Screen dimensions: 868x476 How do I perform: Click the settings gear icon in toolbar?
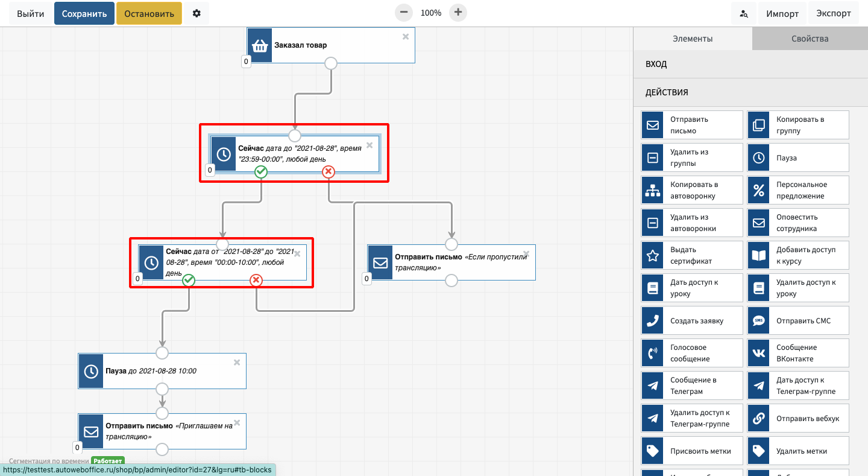pyautogui.click(x=197, y=13)
